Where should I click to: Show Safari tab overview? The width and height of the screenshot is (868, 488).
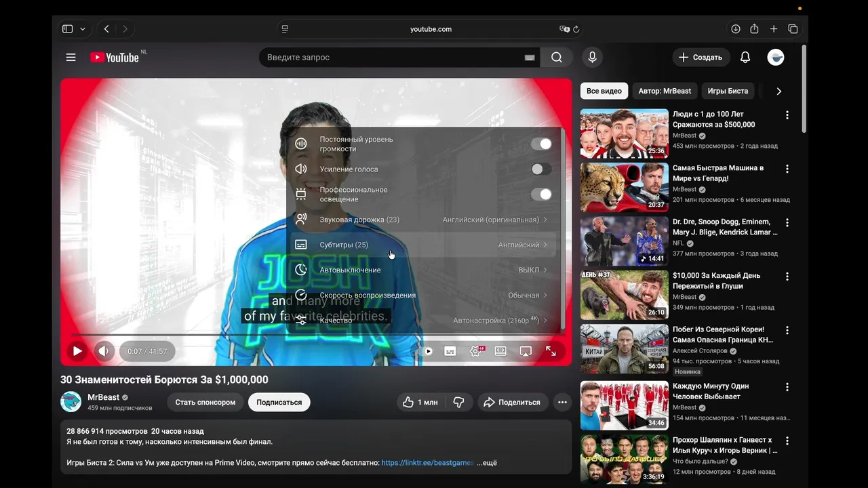click(x=793, y=29)
